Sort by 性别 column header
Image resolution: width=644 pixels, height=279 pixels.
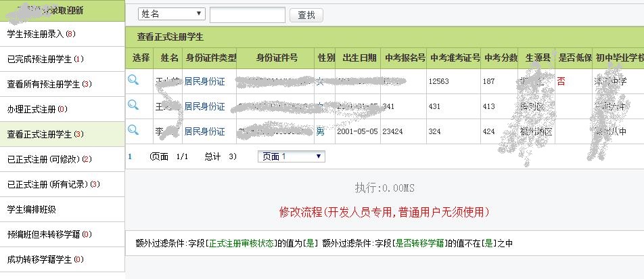point(326,58)
